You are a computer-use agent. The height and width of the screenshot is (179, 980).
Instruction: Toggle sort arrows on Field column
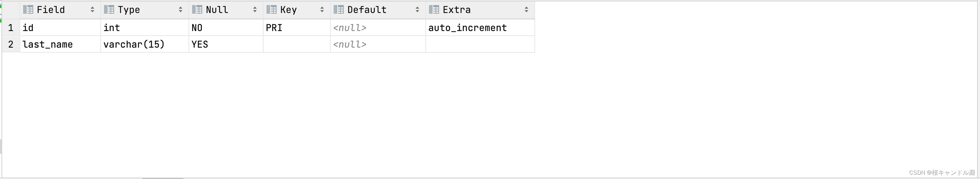tap(92, 10)
